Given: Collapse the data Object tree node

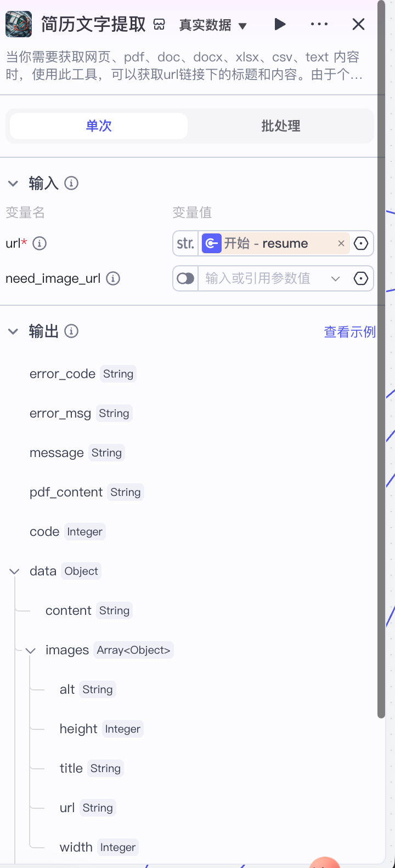Looking at the screenshot, I should pos(14,572).
